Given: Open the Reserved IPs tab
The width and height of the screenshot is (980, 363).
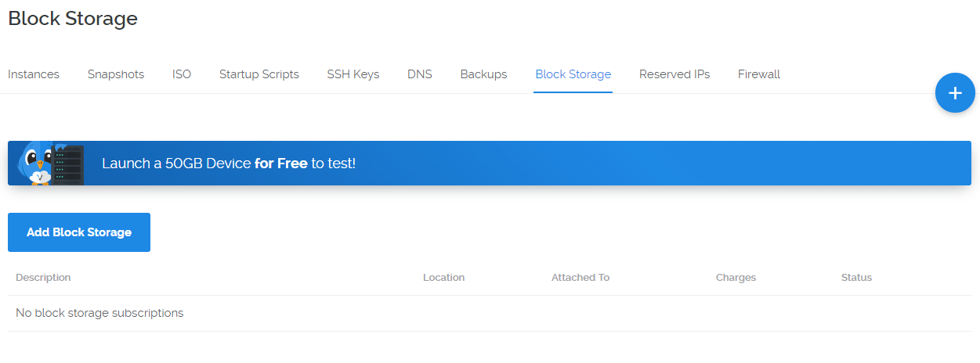Looking at the screenshot, I should (x=674, y=74).
